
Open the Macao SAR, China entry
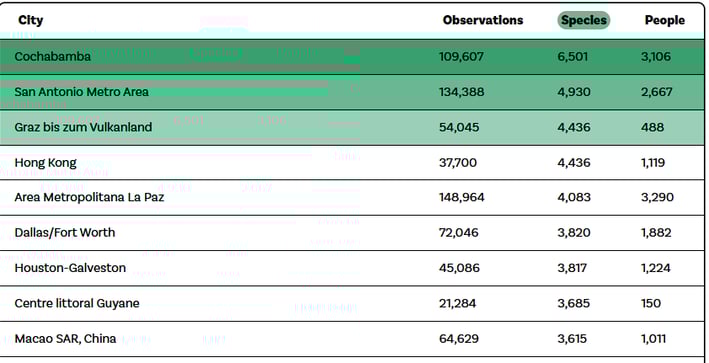[352, 339]
